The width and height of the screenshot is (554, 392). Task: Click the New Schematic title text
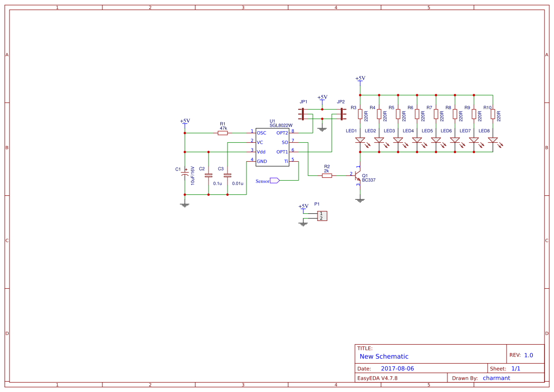click(x=383, y=356)
